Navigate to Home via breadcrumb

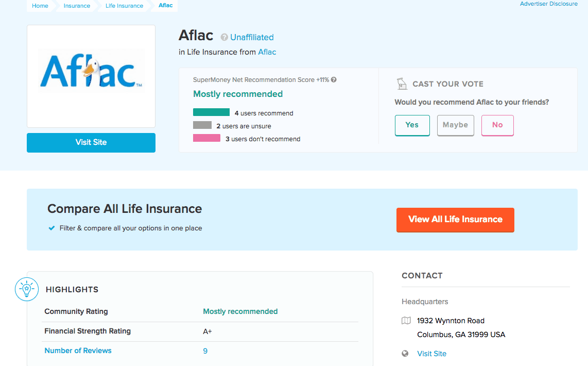click(x=40, y=6)
